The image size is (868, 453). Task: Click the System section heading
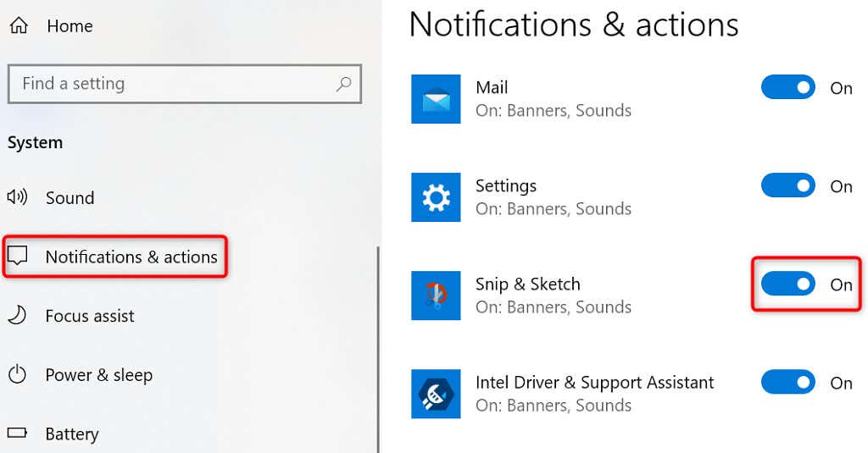coord(35,143)
